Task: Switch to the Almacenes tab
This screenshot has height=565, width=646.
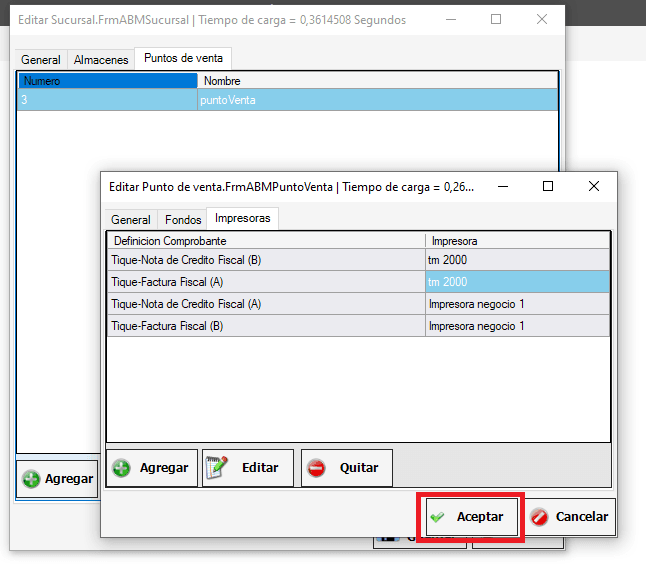Action: pos(101,60)
